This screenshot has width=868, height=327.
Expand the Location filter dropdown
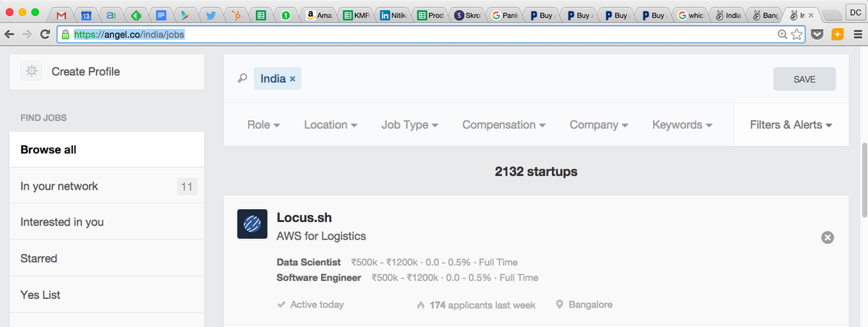(331, 124)
